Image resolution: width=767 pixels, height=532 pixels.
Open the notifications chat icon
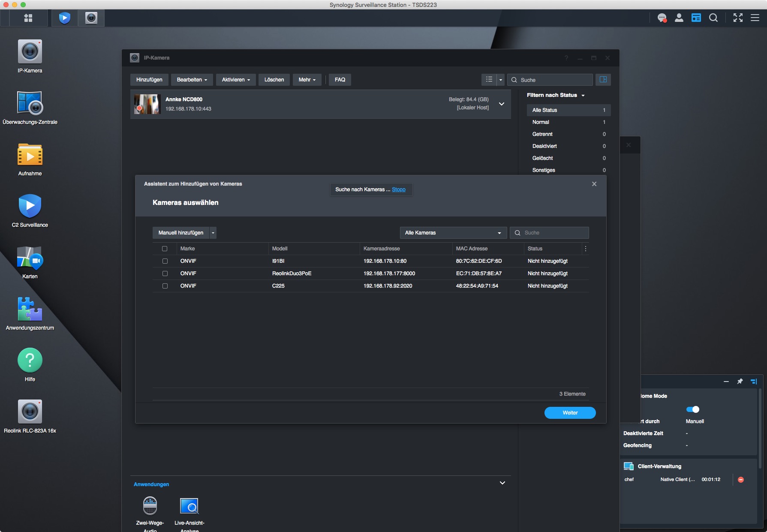click(x=662, y=18)
